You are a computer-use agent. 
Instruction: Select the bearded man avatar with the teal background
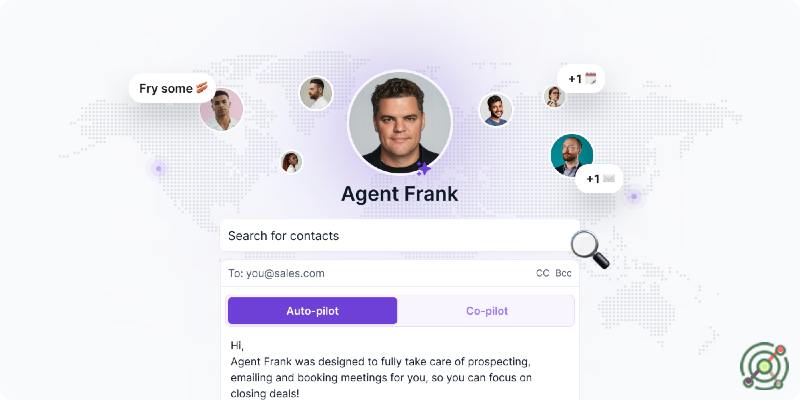click(x=572, y=155)
